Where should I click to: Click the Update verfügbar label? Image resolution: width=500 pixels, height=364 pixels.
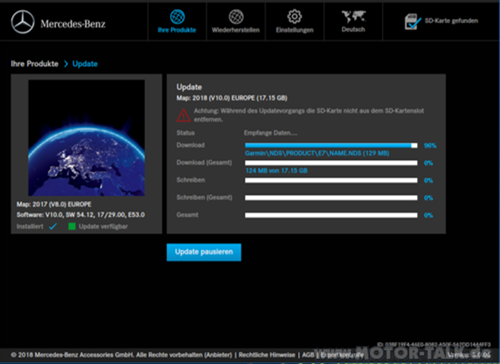(x=103, y=226)
